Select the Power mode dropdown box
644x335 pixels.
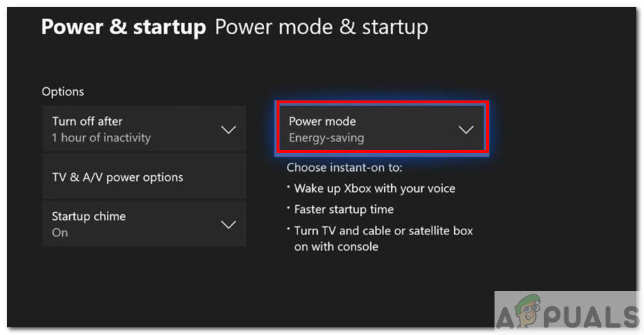[x=381, y=129]
